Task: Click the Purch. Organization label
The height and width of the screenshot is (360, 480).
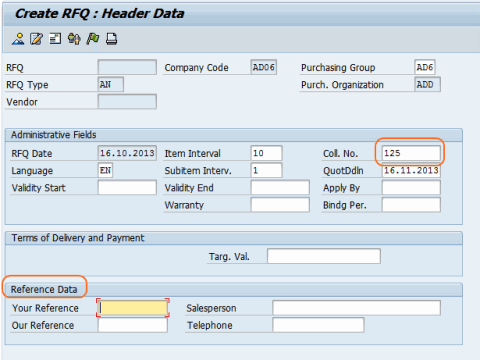Action: 342,85
